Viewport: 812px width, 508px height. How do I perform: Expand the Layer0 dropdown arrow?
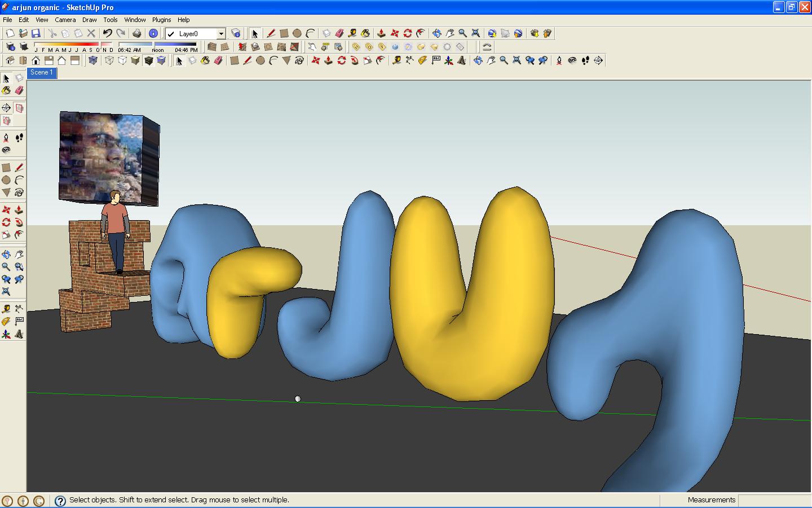[x=221, y=34]
